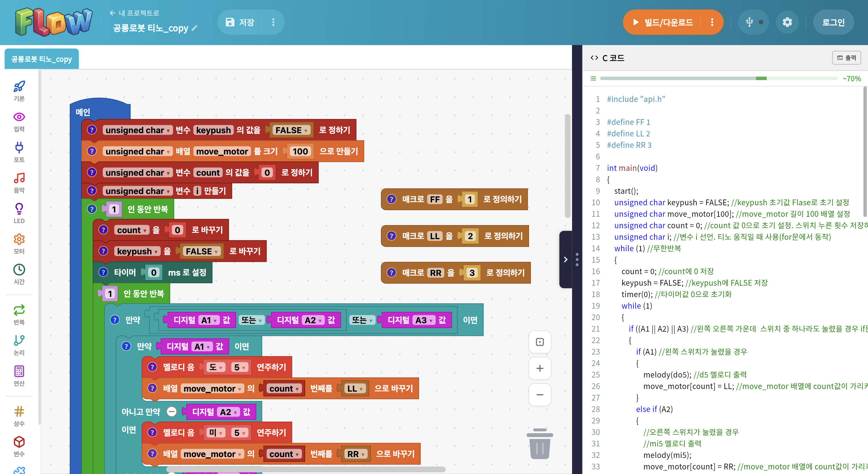Click help icon on keypush variable block
This screenshot has height=474, width=868.
[92, 130]
